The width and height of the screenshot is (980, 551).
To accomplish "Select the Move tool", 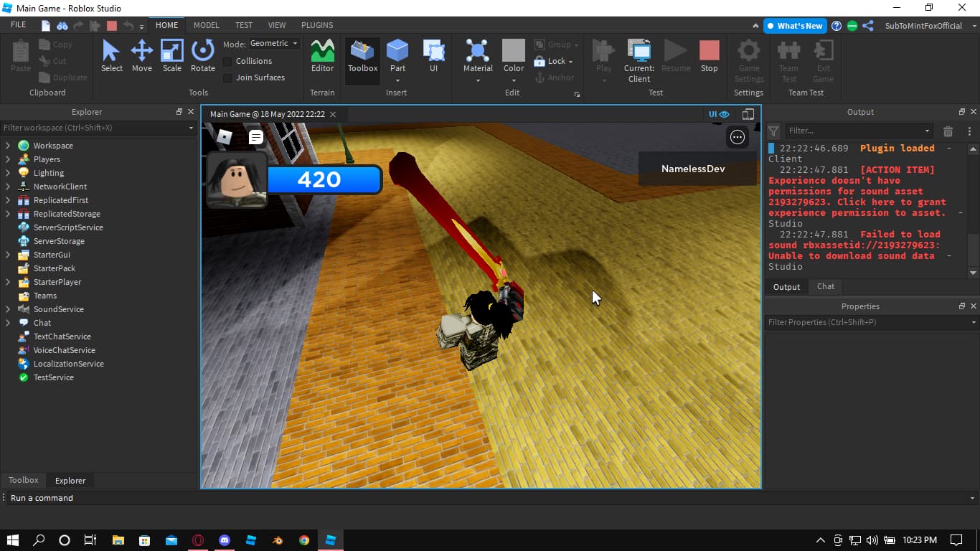I will 141,56.
